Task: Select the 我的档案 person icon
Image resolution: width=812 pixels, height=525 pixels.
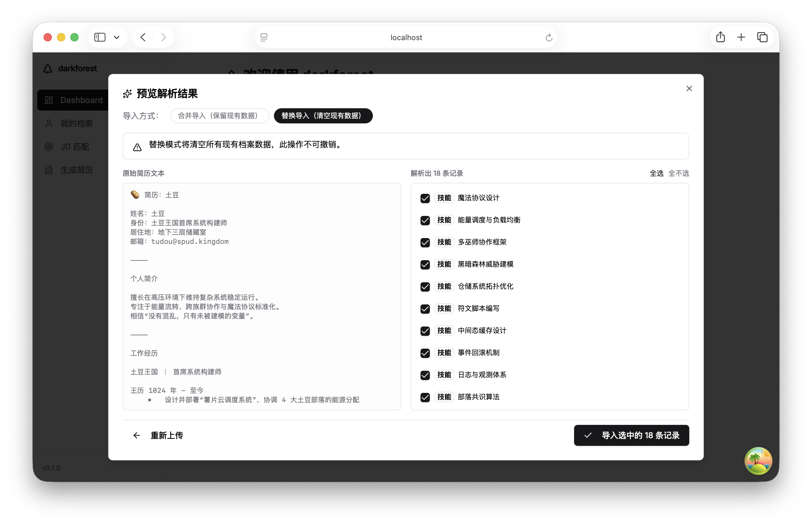Action: click(48, 123)
